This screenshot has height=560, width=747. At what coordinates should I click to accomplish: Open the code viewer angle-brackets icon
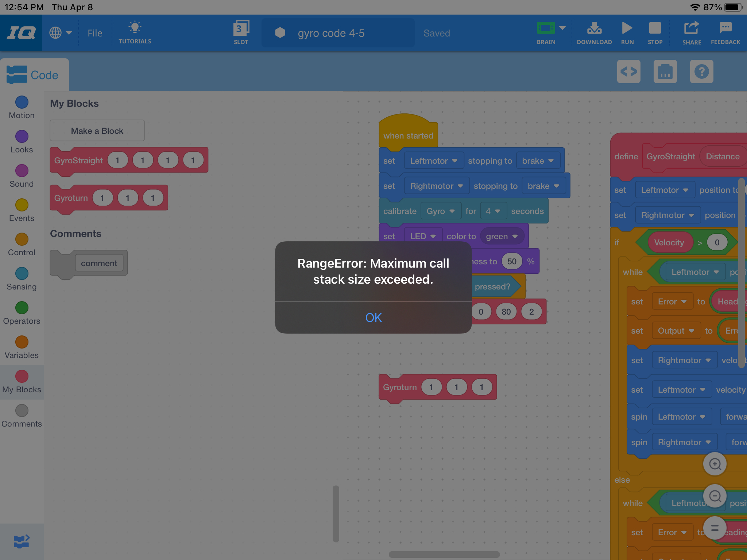coord(628,71)
